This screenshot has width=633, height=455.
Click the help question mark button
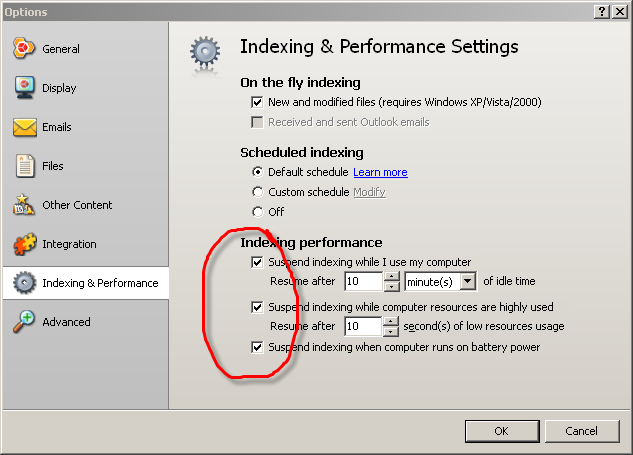(602, 12)
